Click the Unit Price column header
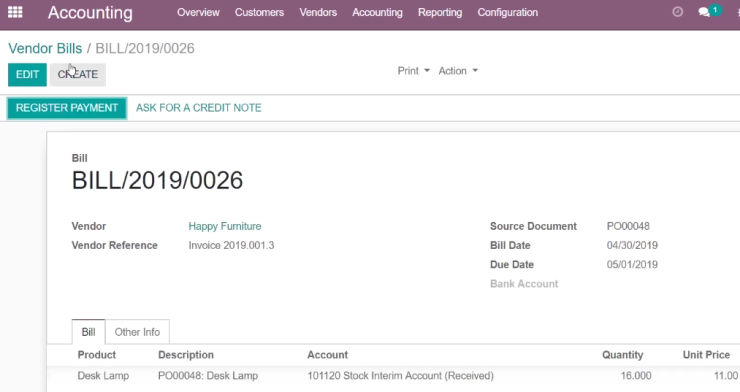Image resolution: width=740 pixels, height=392 pixels. point(706,355)
